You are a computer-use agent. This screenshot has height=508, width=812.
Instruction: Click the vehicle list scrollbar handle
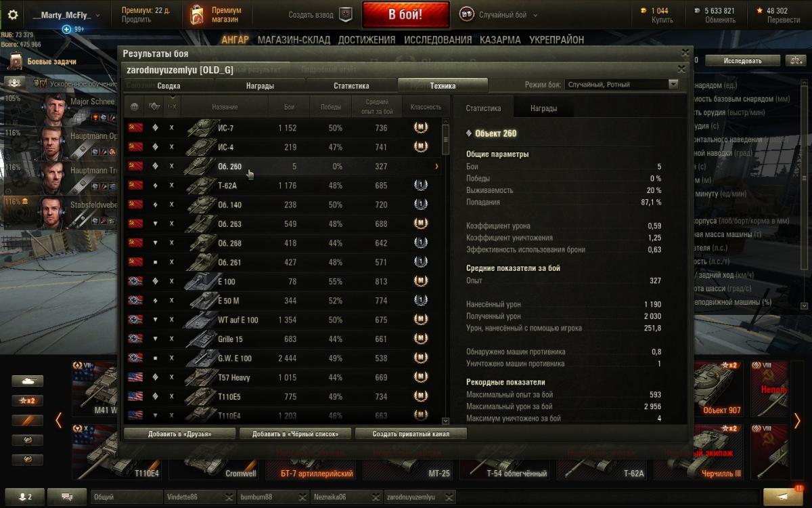click(445, 140)
